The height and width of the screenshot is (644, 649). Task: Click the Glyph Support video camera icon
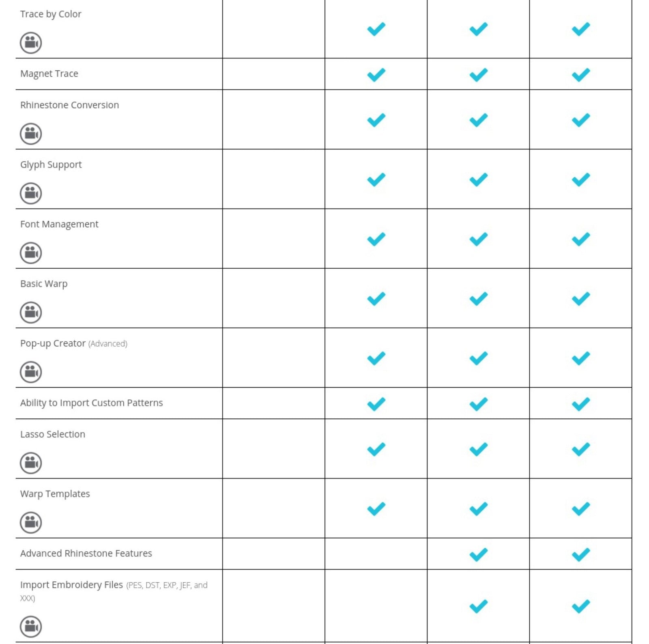[31, 193]
